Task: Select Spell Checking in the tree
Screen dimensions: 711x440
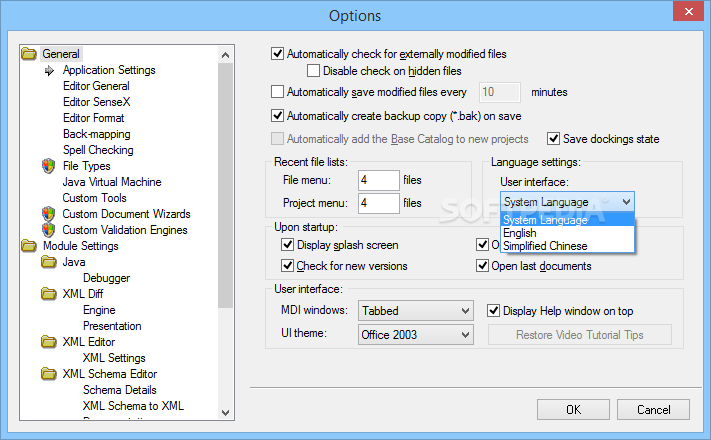Action: point(98,150)
